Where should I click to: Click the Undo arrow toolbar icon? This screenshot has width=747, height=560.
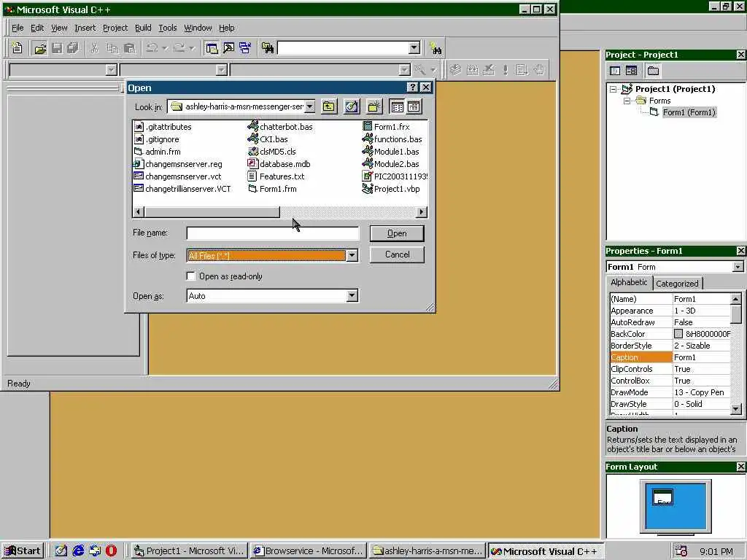(152, 48)
